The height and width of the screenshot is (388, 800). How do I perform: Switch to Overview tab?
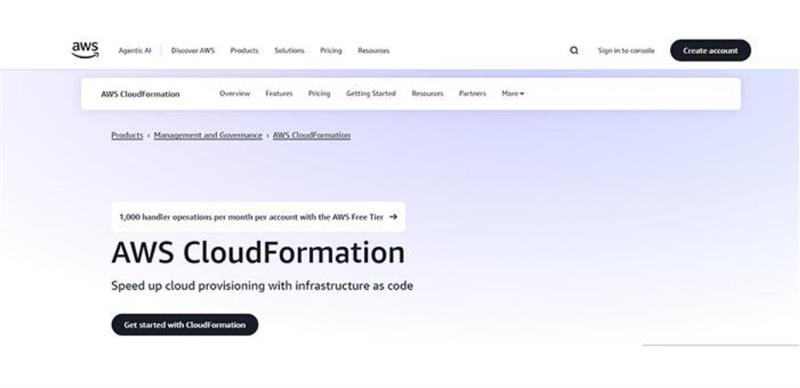tap(235, 93)
